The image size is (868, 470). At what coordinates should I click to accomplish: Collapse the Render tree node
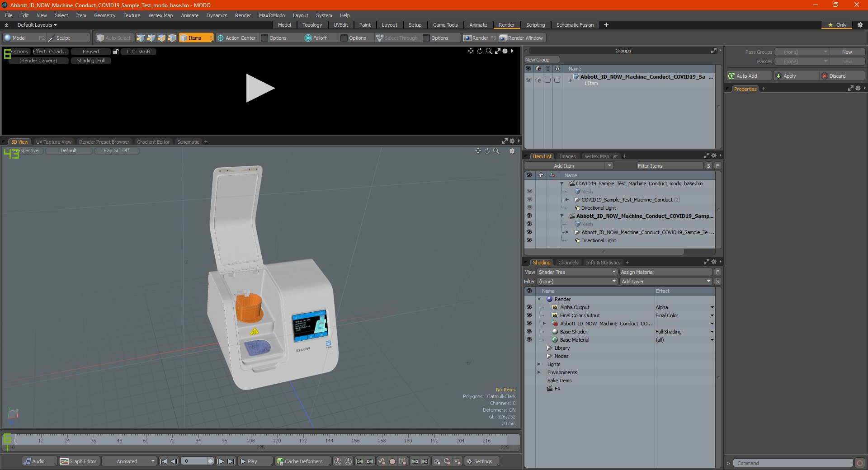pyautogui.click(x=539, y=299)
